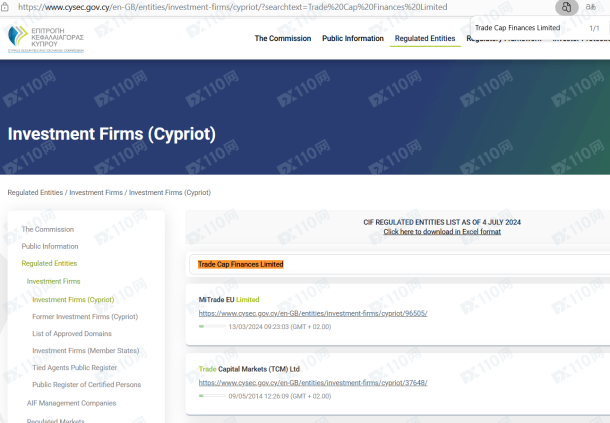The height and width of the screenshot is (423, 610).
Task: Click the Regulated Entities breadcrumb link
Action: pyautogui.click(x=35, y=193)
